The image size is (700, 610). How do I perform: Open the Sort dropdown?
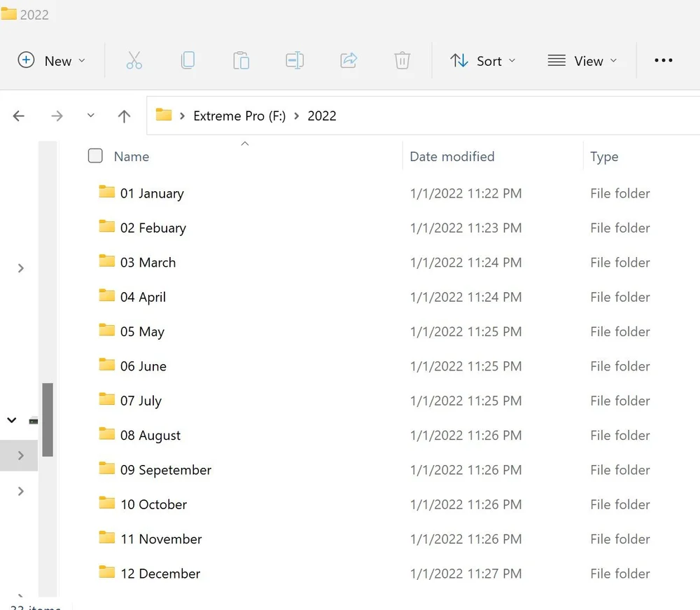483,60
